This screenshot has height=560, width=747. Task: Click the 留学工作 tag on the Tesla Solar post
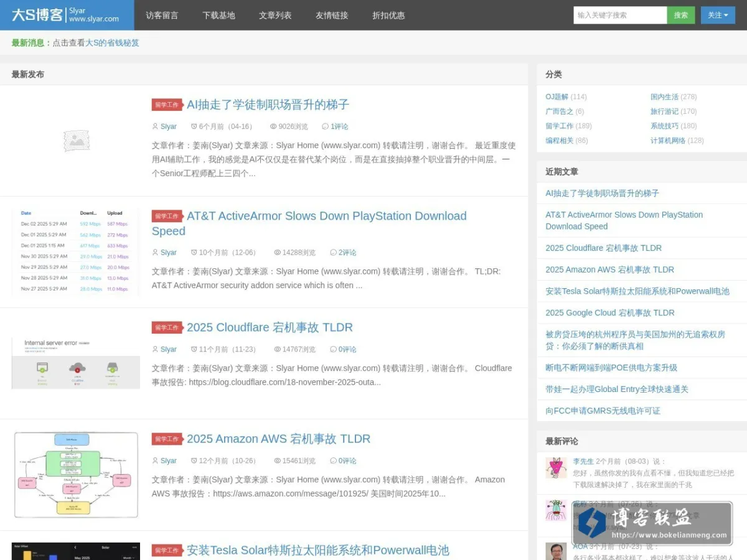click(167, 550)
